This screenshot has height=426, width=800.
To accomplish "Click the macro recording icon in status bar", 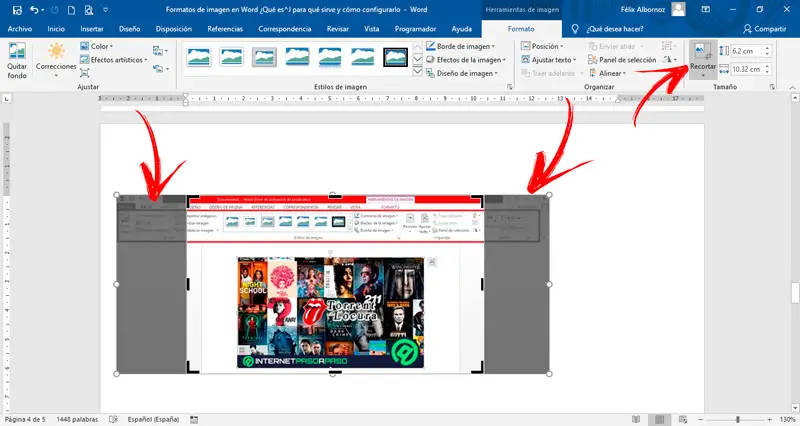I will coord(194,419).
